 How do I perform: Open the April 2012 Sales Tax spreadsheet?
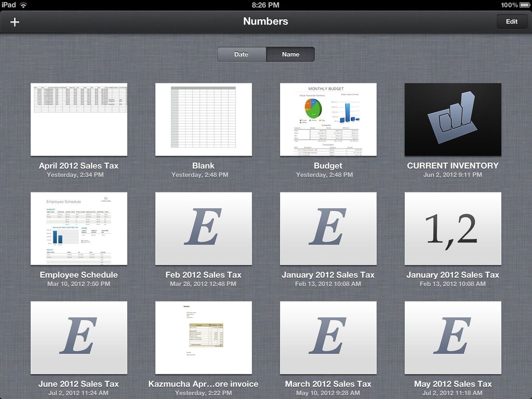point(79,119)
